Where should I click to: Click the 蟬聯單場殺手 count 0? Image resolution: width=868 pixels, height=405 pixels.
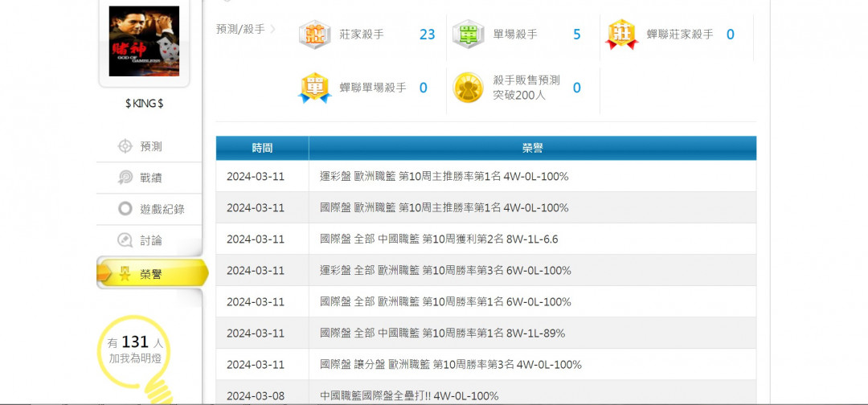[x=423, y=88]
